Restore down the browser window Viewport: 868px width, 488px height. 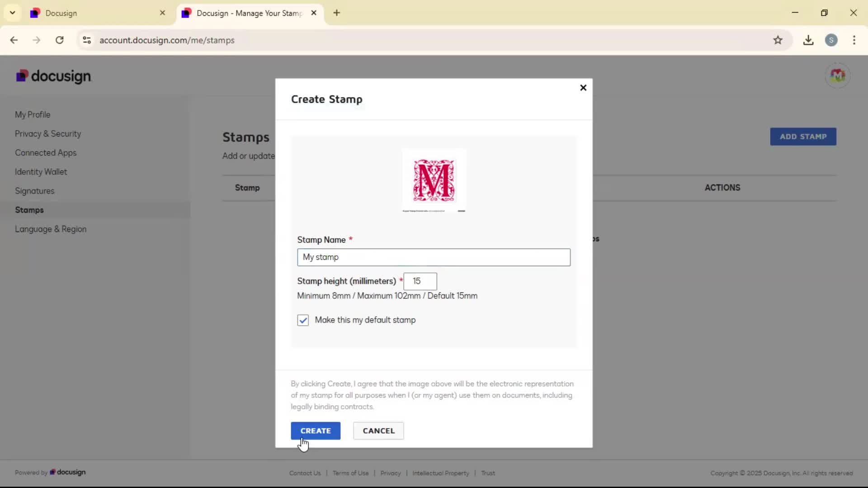click(x=824, y=13)
